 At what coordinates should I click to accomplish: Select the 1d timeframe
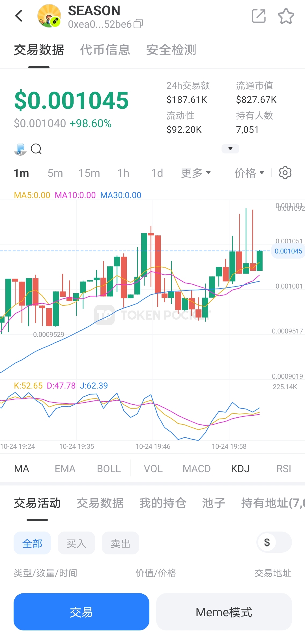pyautogui.click(x=157, y=173)
